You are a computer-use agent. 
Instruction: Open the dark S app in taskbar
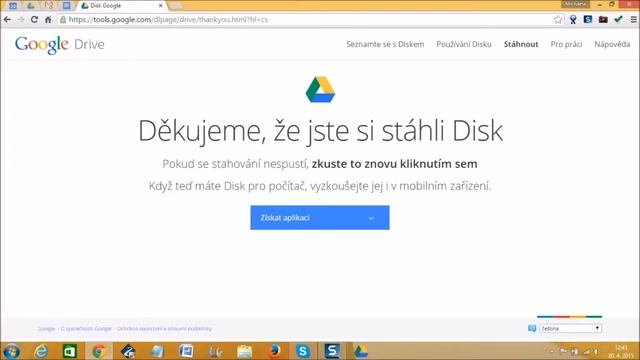[x=332, y=351]
